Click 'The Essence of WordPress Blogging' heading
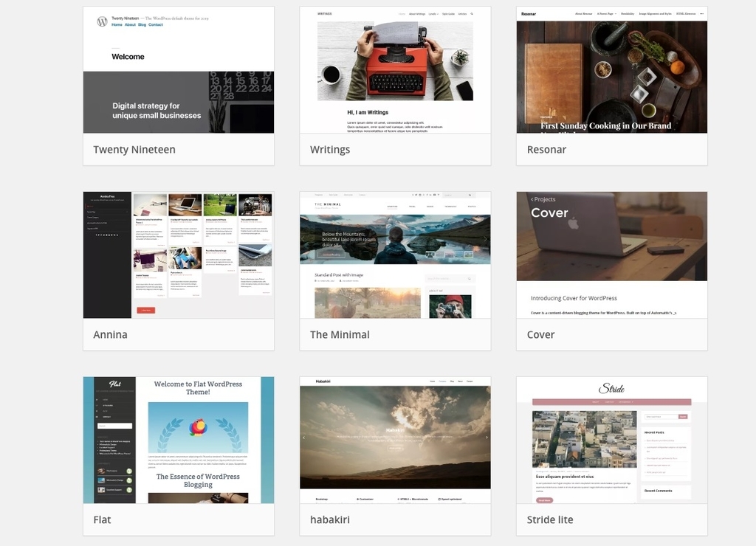This screenshot has width=756, height=546. click(x=198, y=480)
